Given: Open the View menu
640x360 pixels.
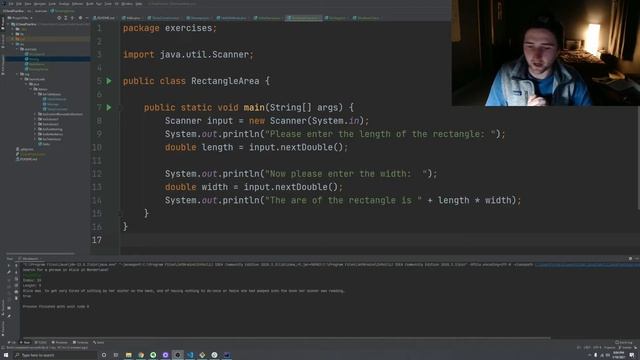Looking at the screenshot, I should (28, 4).
